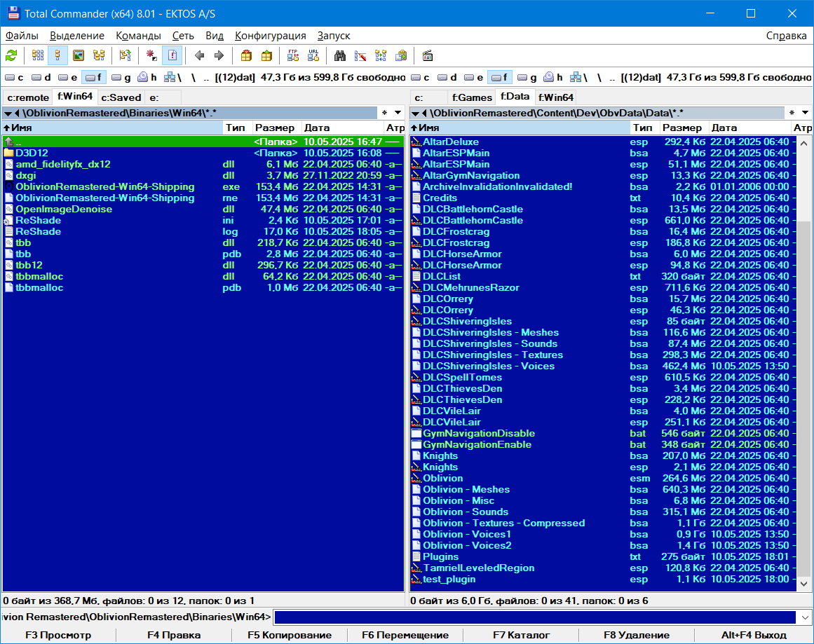Click the right panel scrollbar down arrow
The width and height of the screenshot is (814, 644).
point(804,584)
